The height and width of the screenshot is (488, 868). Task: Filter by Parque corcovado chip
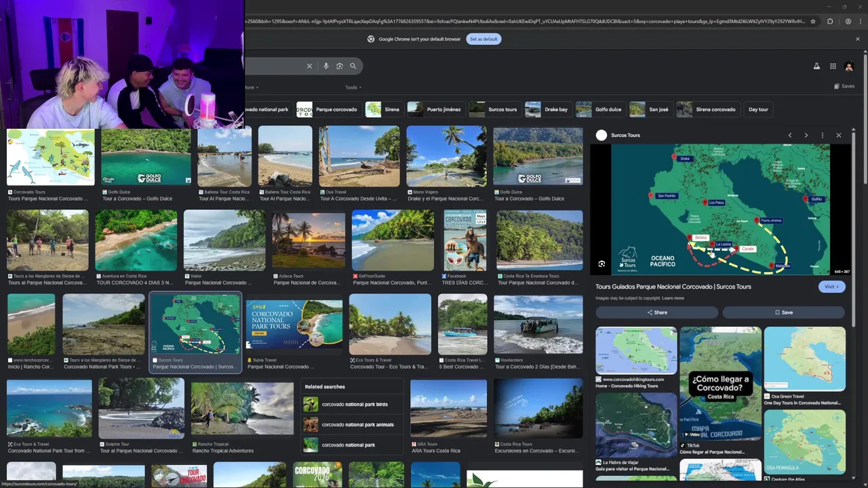click(328, 109)
